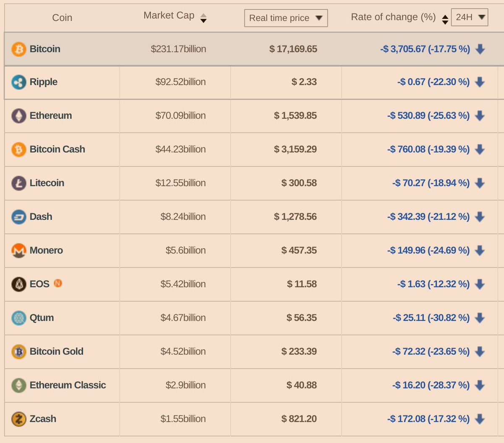Image resolution: width=504 pixels, height=443 pixels.
Task: Click the down arrow in Bitcoin Cash's change cell
Action: [x=480, y=149]
